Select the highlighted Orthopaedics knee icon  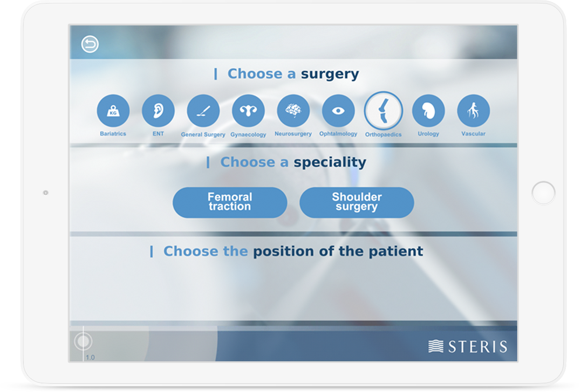tap(383, 111)
